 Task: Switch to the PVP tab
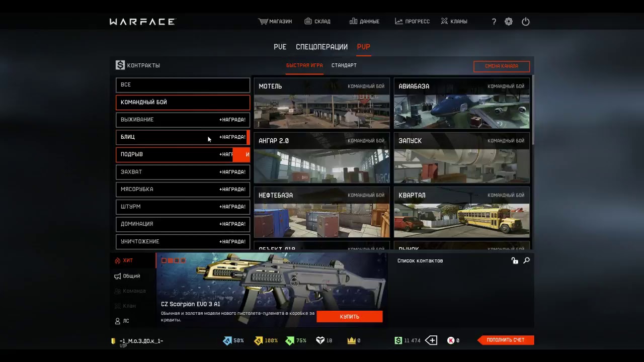point(363,47)
